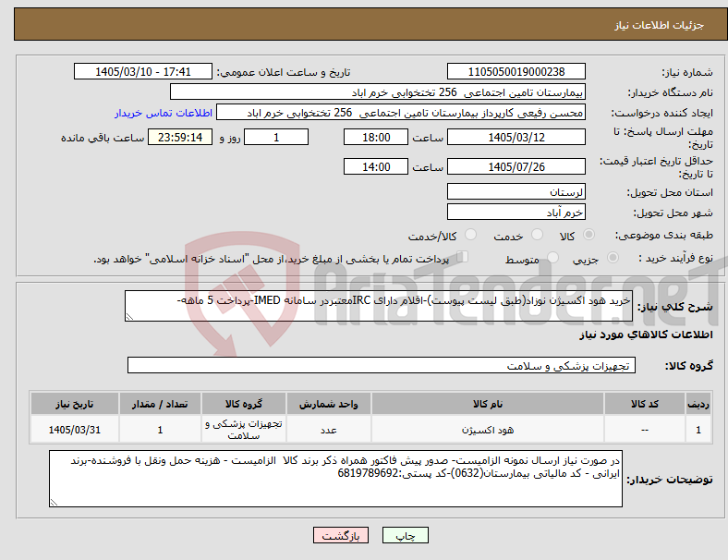Click the چاپ print button
The image size is (728, 560).
pyautogui.click(x=405, y=535)
